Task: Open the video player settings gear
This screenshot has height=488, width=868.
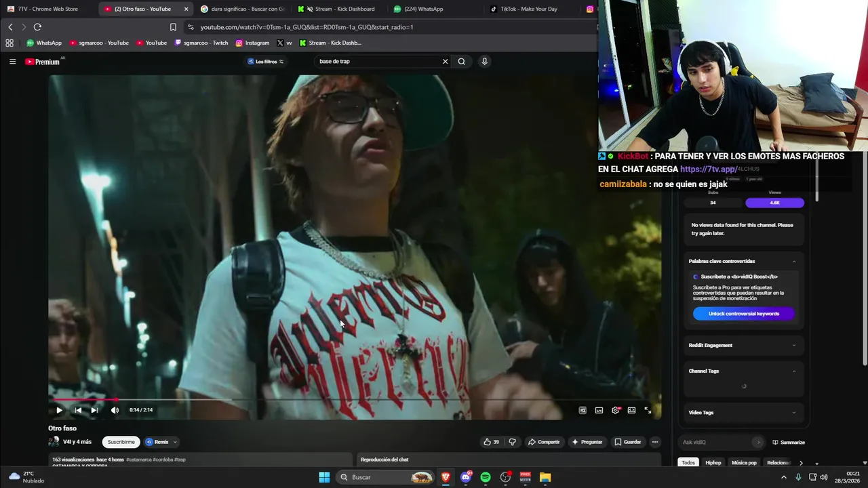Action: [616, 410]
